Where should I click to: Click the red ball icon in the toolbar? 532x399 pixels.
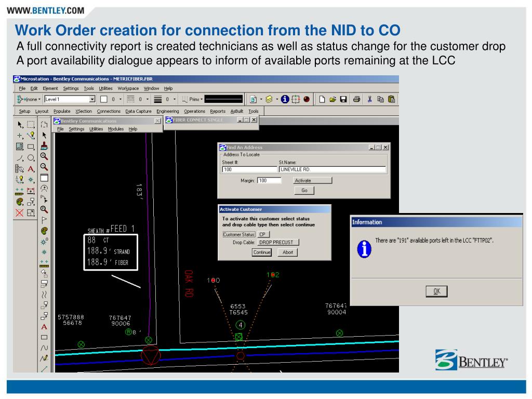click(307, 99)
